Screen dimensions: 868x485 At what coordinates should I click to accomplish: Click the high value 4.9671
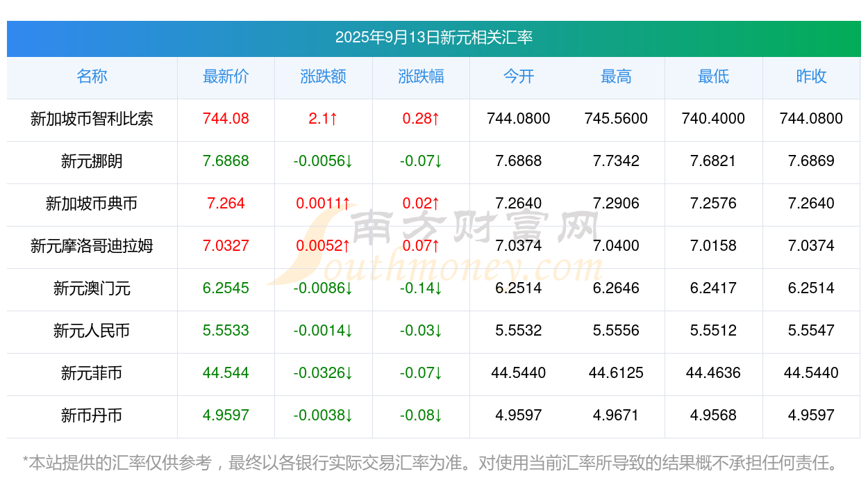[x=616, y=416]
